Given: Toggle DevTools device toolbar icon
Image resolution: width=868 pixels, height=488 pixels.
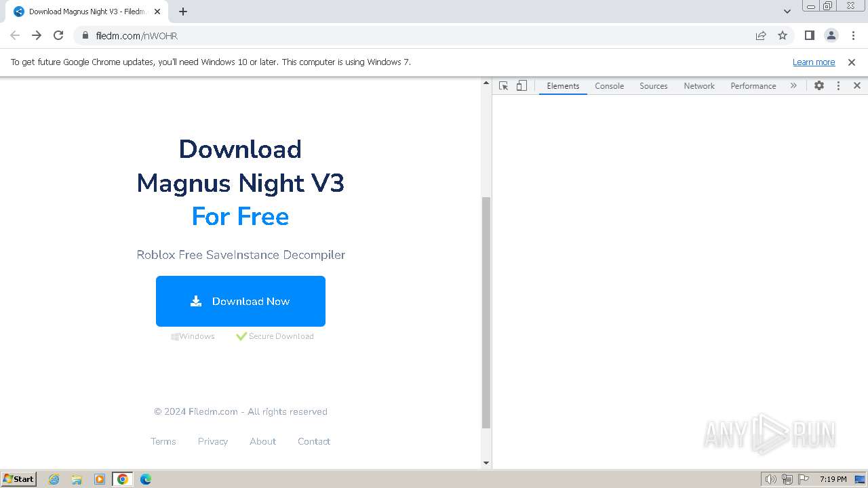Looking at the screenshot, I should click(x=521, y=85).
